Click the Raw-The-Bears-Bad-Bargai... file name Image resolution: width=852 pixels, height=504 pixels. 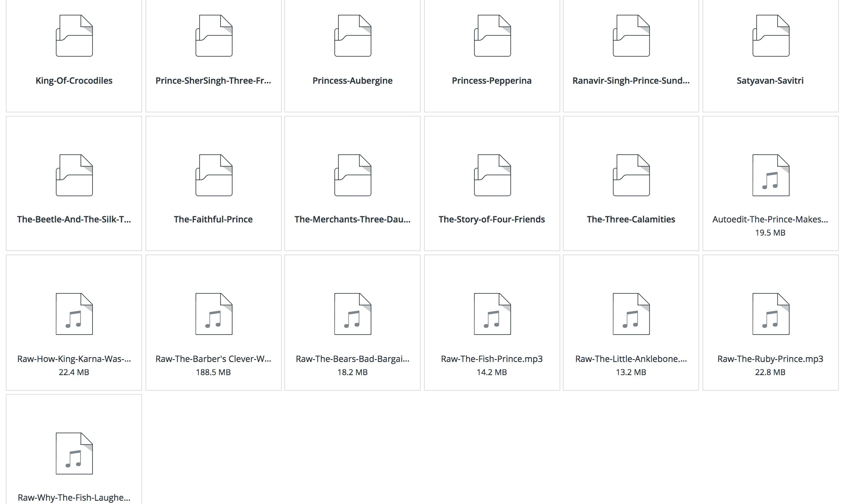(x=352, y=359)
